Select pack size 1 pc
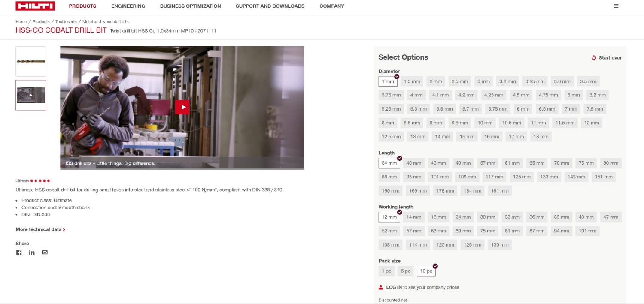The height and width of the screenshot is (304, 644). tap(386, 271)
